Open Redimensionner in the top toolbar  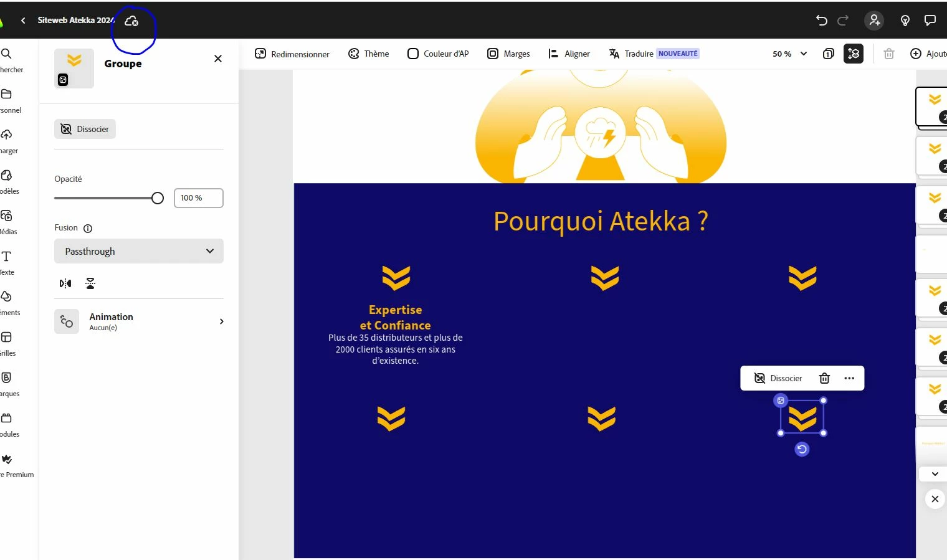click(x=292, y=54)
